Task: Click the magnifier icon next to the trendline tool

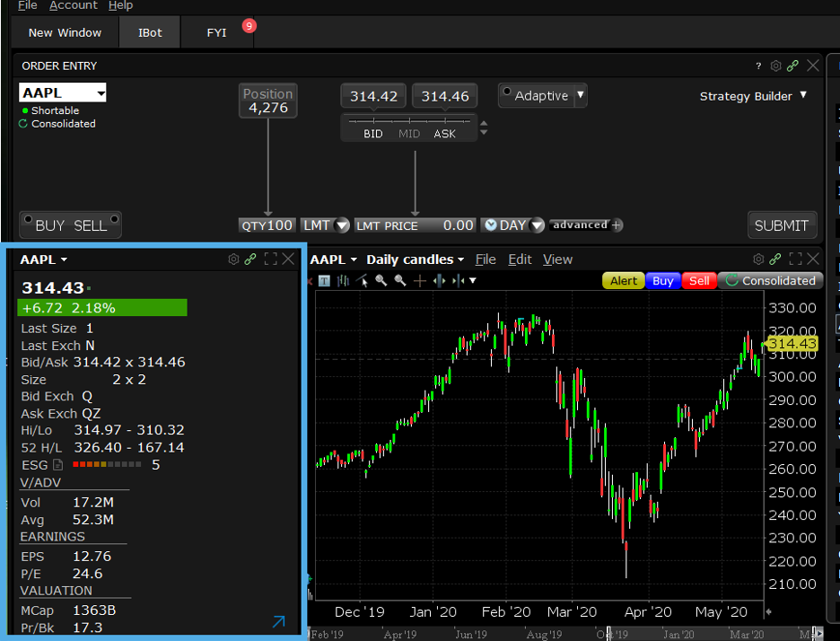Action: (x=381, y=280)
